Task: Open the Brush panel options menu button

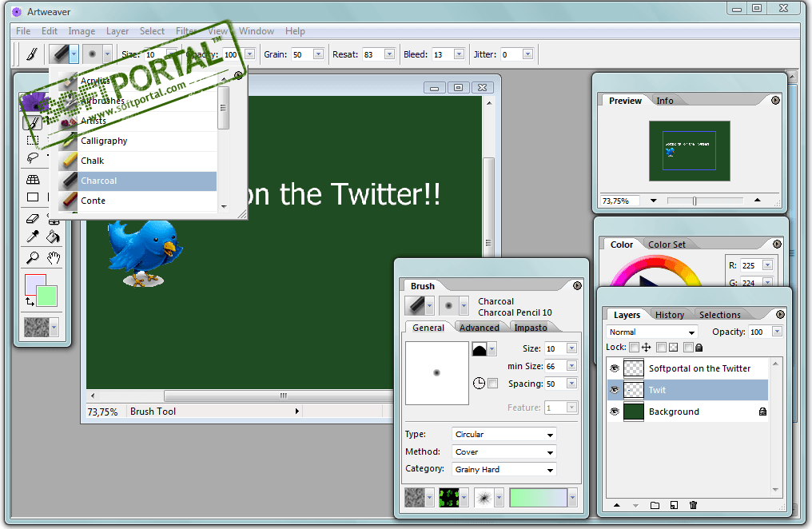Action: [x=577, y=286]
